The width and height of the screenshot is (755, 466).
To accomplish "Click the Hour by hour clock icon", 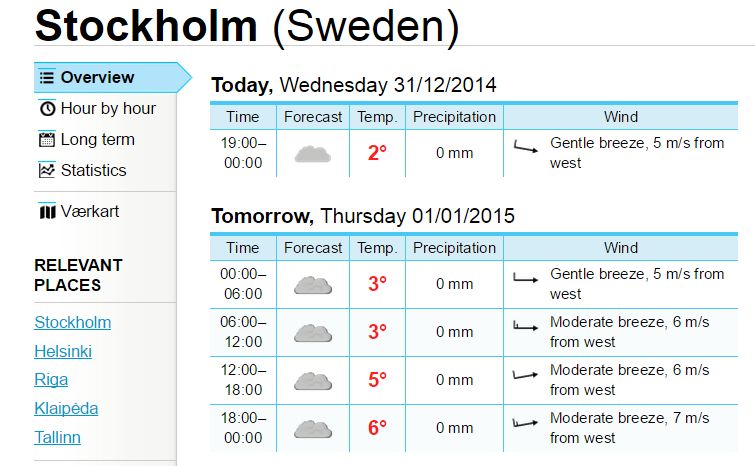I will pyautogui.click(x=47, y=108).
